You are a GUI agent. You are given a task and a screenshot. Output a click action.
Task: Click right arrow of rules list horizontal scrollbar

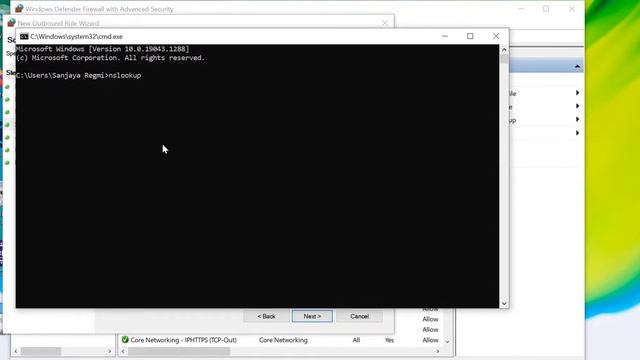(438, 351)
